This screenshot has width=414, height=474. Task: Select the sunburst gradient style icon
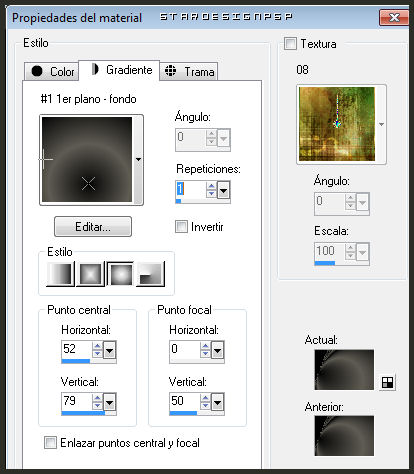point(120,274)
